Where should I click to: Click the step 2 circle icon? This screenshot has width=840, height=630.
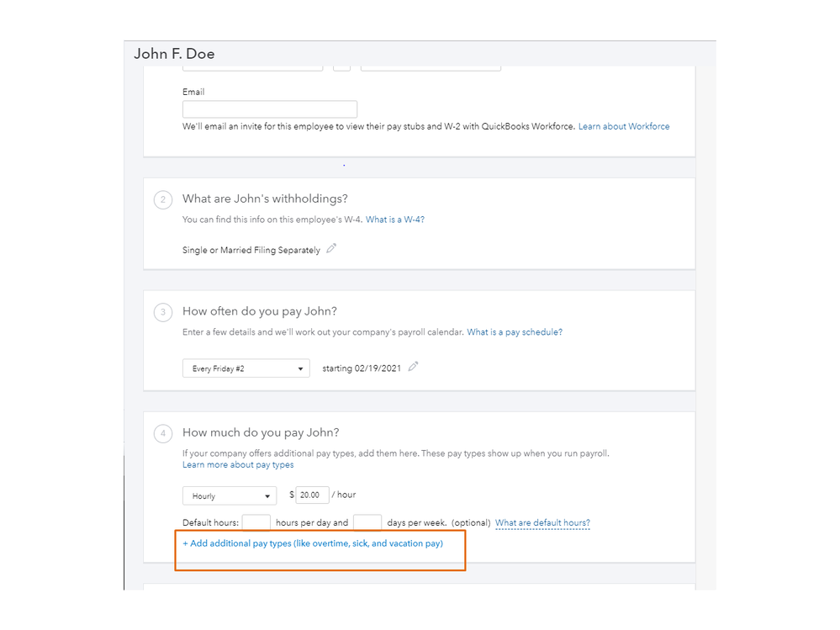pos(163,200)
